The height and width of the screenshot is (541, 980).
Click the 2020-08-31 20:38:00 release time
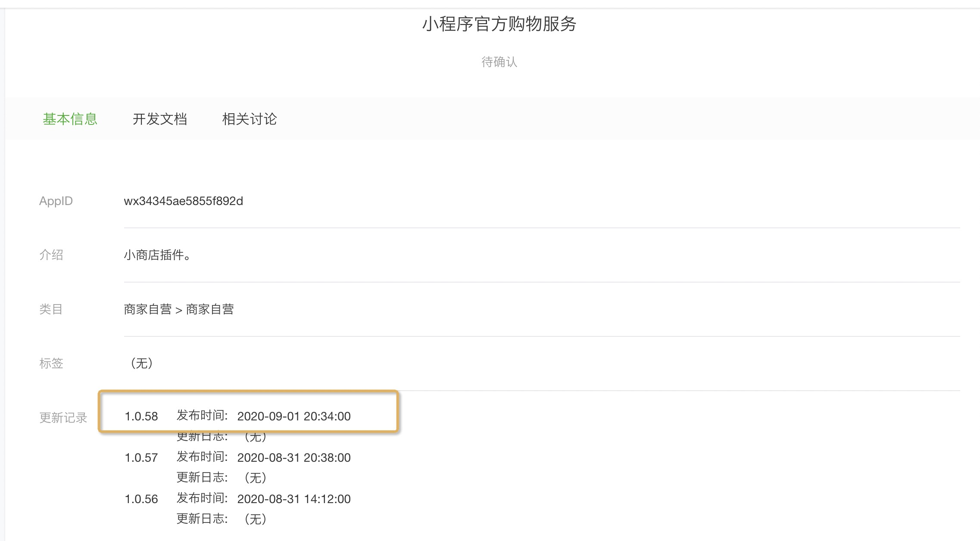(293, 457)
